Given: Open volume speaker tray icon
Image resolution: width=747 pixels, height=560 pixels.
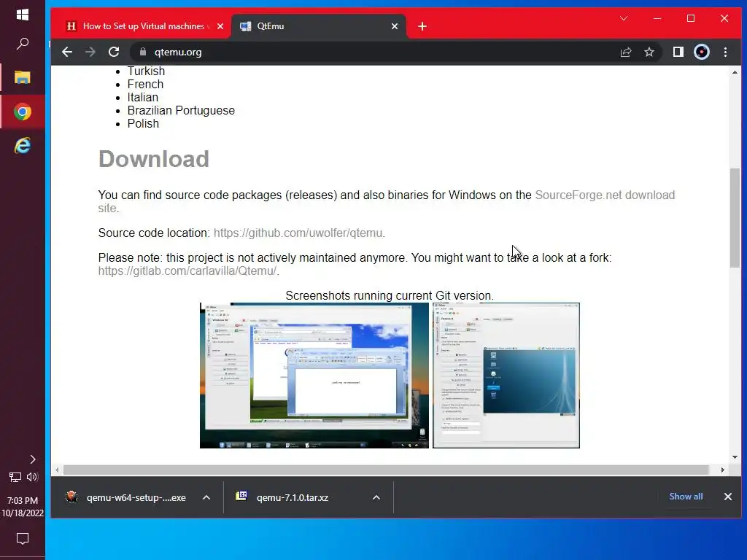Looking at the screenshot, I should [32, 477].
